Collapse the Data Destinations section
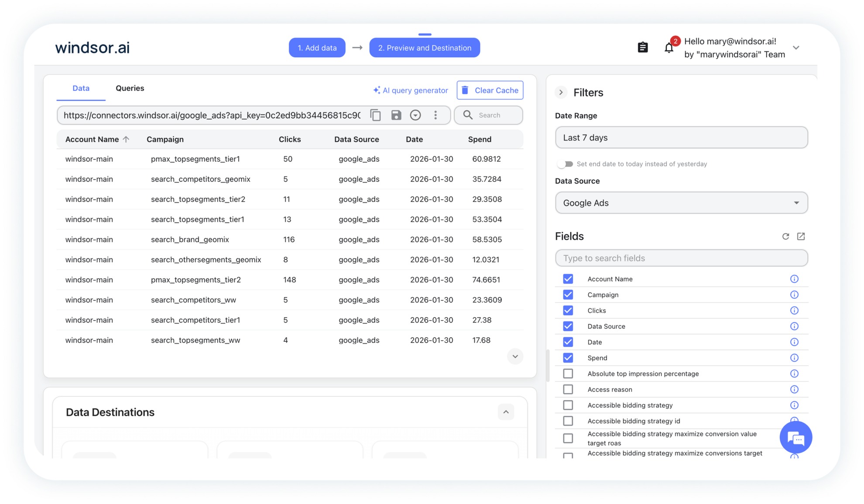The width and height of the screenshot is (864, 504). [506, 412]
